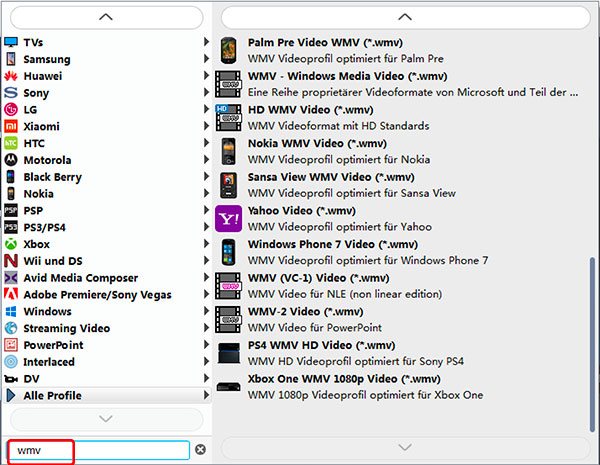Click the Windows logo icon
600x465 pixels.
click(x=11, y=311)
